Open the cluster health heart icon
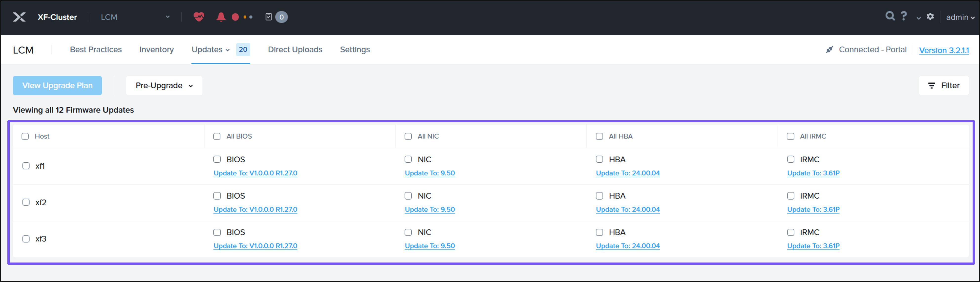The image size is (980, 282). pos(199,17)
